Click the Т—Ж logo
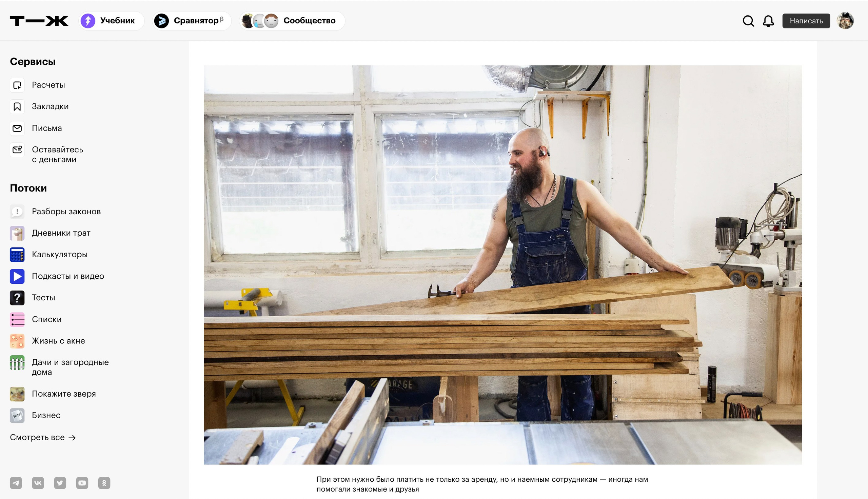This screenshot has height=499, width=868. point(39,21)
